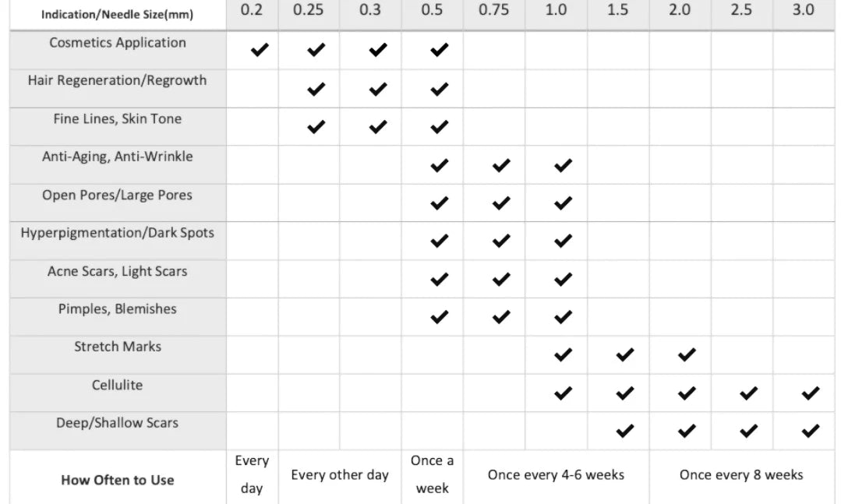Click Deep/Shallow Scars checkmark under 1.5
This screenshot has height=504, width=841.
[x=624, y=431]
